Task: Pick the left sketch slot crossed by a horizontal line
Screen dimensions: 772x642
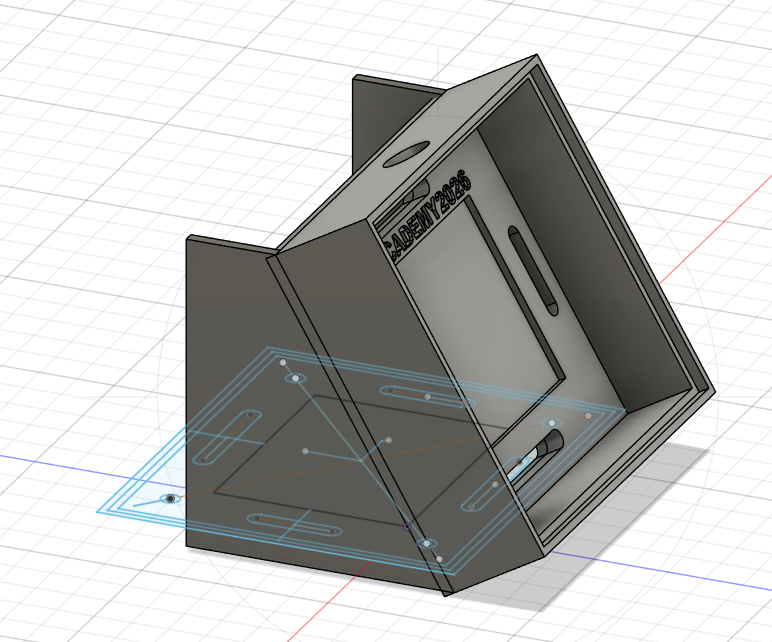Action: 227,438
